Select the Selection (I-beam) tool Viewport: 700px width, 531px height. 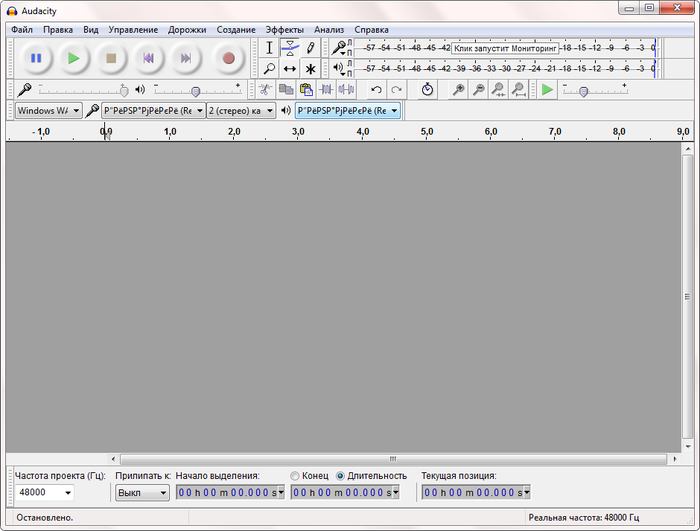(269, 48)
